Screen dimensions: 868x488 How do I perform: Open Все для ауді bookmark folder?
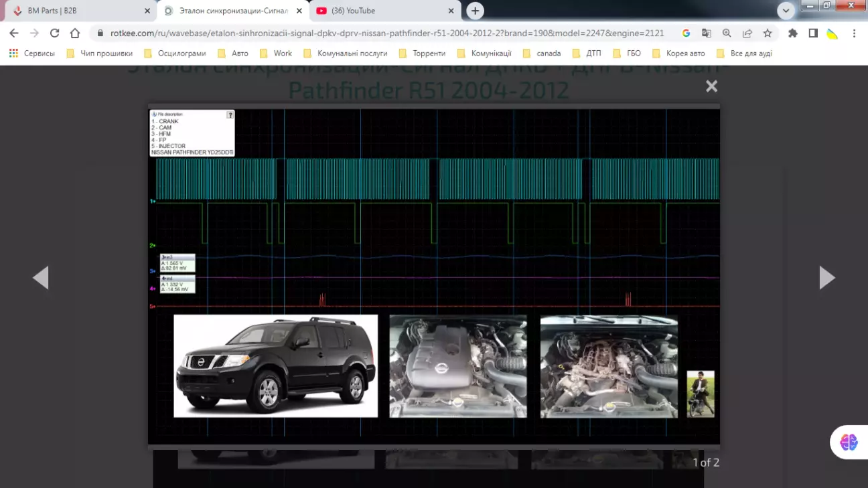[744, 54]
